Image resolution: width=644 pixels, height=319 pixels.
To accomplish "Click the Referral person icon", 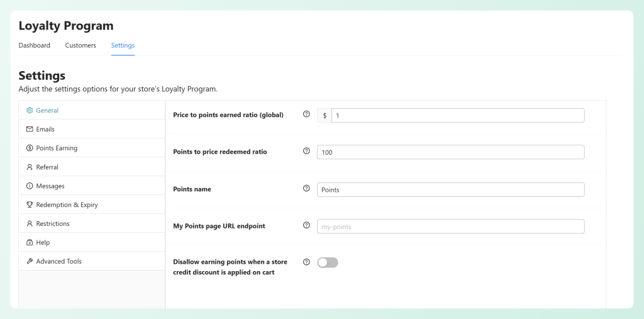I will tap(30, 167).
